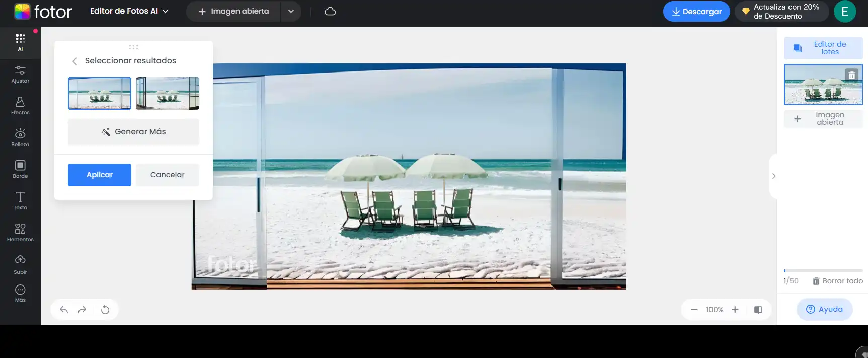Select the Texto tool
The image size is (868, 358).
click(20, 201)
